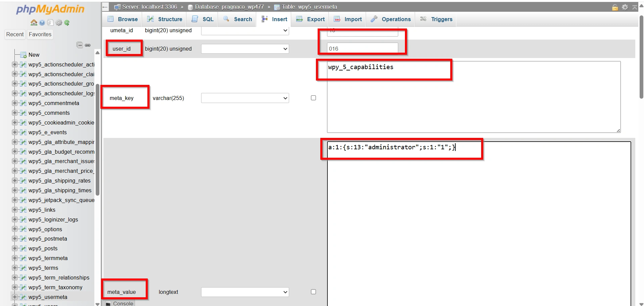Switch to the Structure tab

click(x=165, y=19)
